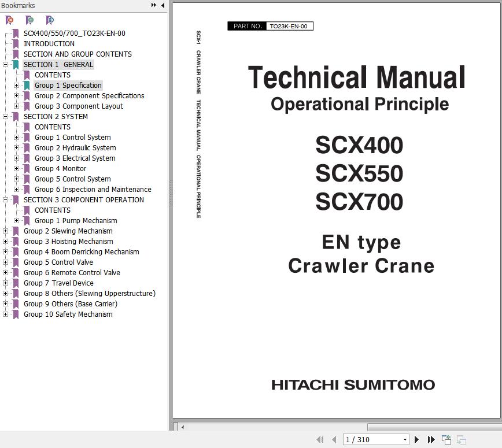Click bookmark icon beside Group 1 Specification
The width and height of the screenshot is (502, 448).
pos(27,86)
